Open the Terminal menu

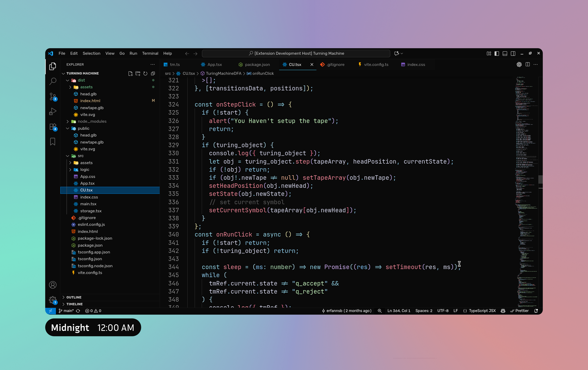(x=150, y=53)
